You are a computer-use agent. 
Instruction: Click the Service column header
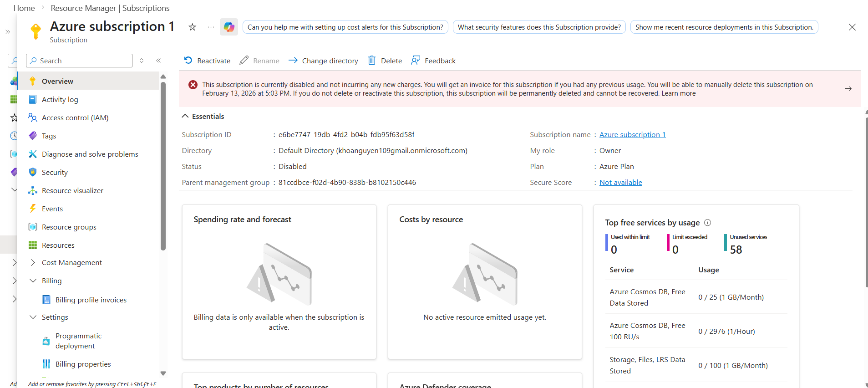click(x=621, y=270)
